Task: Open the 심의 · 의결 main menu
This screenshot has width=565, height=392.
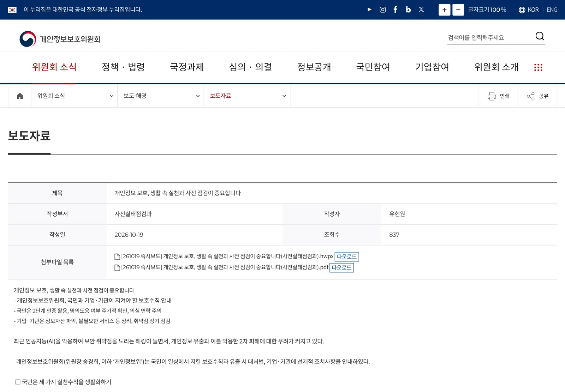Action: [x=250, y=67]
